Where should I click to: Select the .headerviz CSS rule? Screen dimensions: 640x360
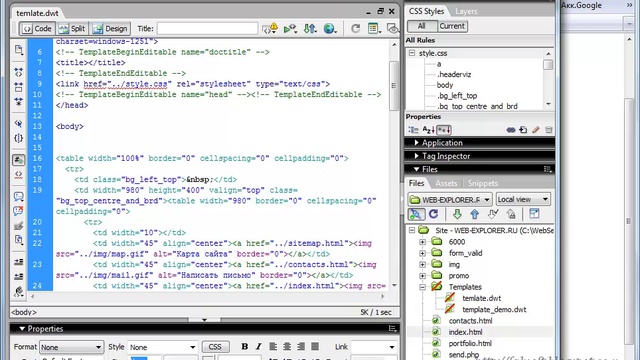454,74
